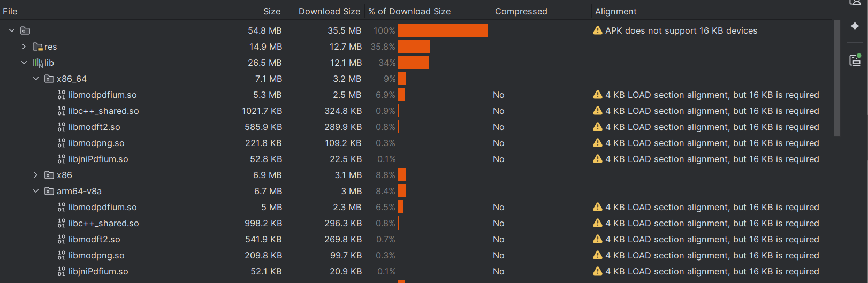
Task: Click the native lib folder icon
Action: click(x=37, y=63)
